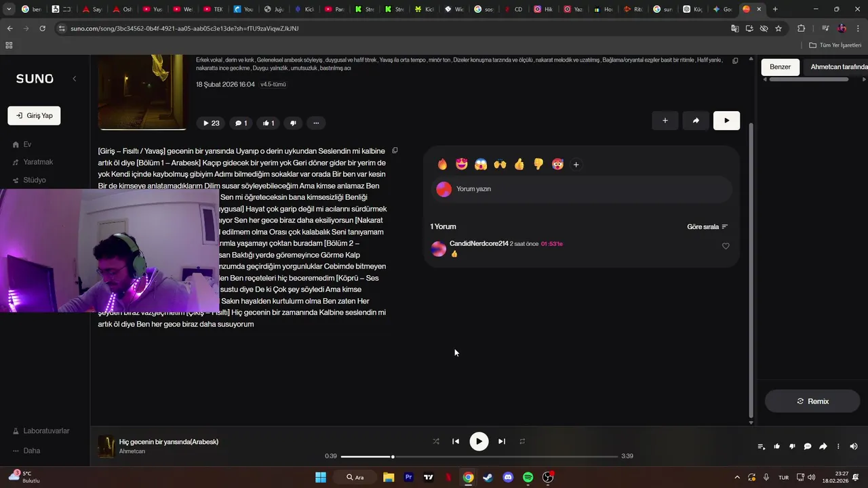This screenshot has height=488, width=868.
Task: Bookmark the page with the star icon
Action: tap(778, 28)
